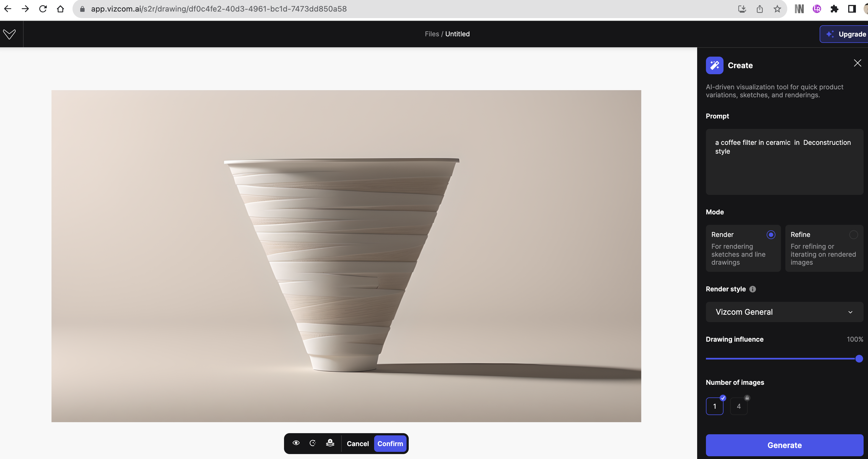Image resolution: width=868 pixels, height=459 pixels.
Task: Click the magic wand Create icon
Action: point(714,65)
